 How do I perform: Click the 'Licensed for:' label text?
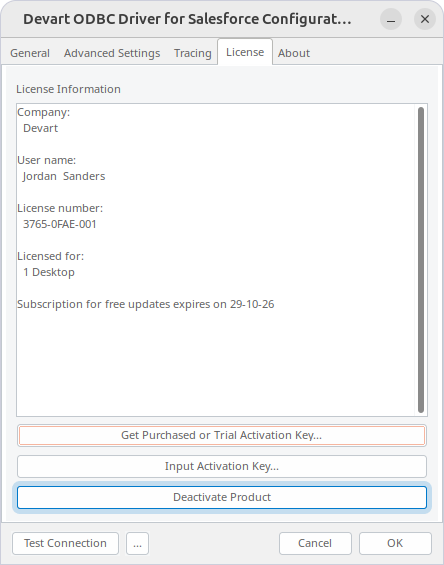pyautogui.click(x=50, y=256)
